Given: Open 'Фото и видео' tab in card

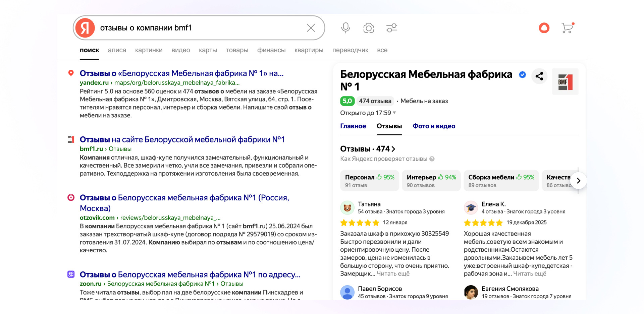Looking at the screenshot, I should 434,126.
